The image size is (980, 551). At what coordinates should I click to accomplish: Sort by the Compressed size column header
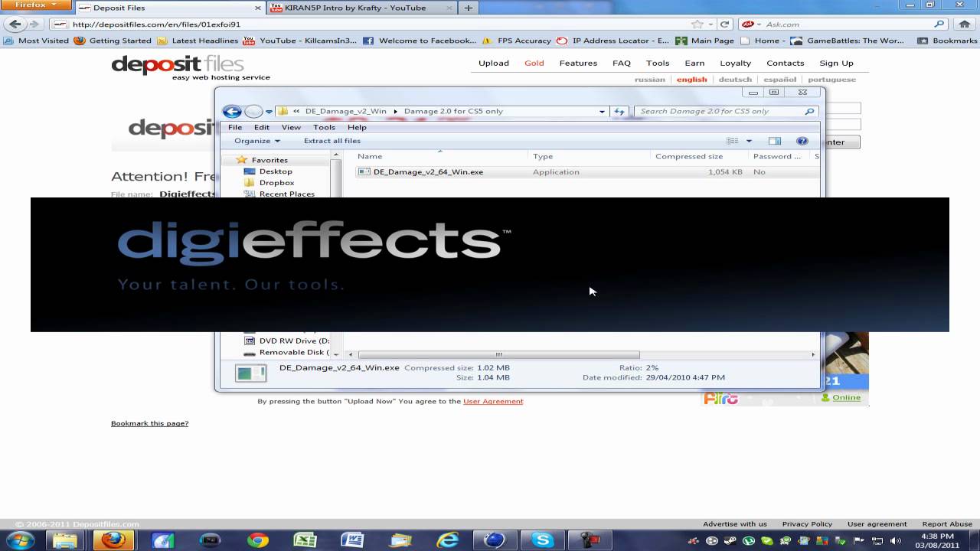[x=689, y=156]
